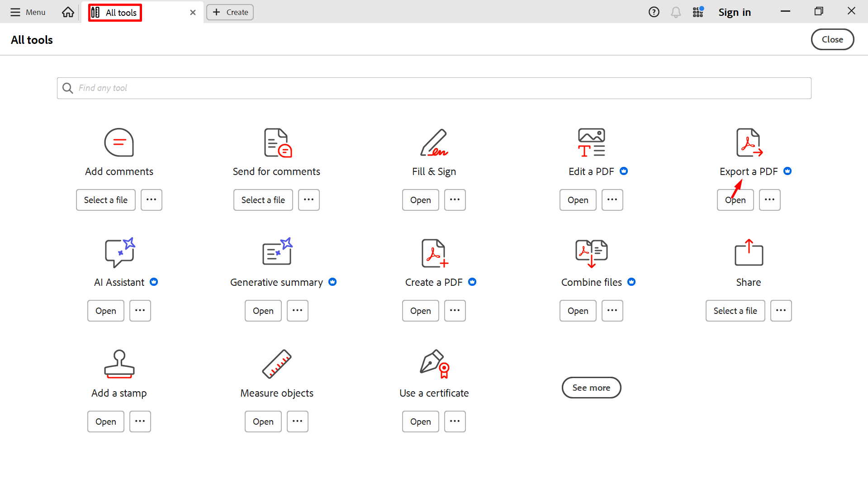Open more options for Add comments
This screenshot has height=488, width=868.
[x=152, y=200]
